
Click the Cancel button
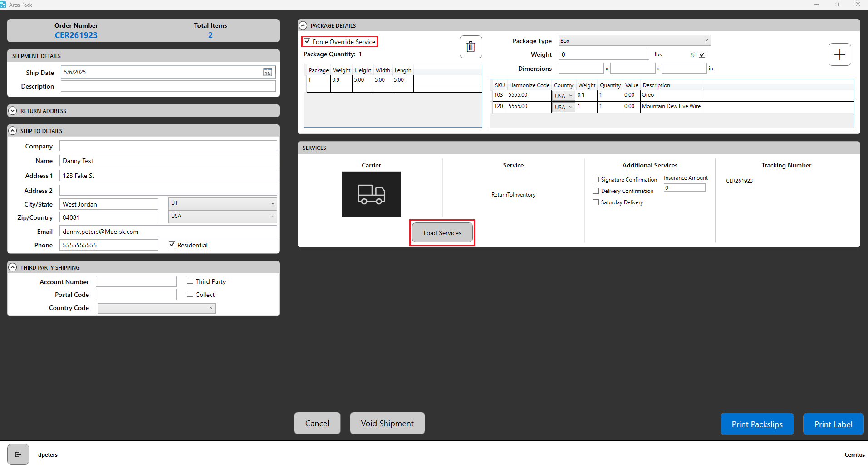[x=317, y=423]
